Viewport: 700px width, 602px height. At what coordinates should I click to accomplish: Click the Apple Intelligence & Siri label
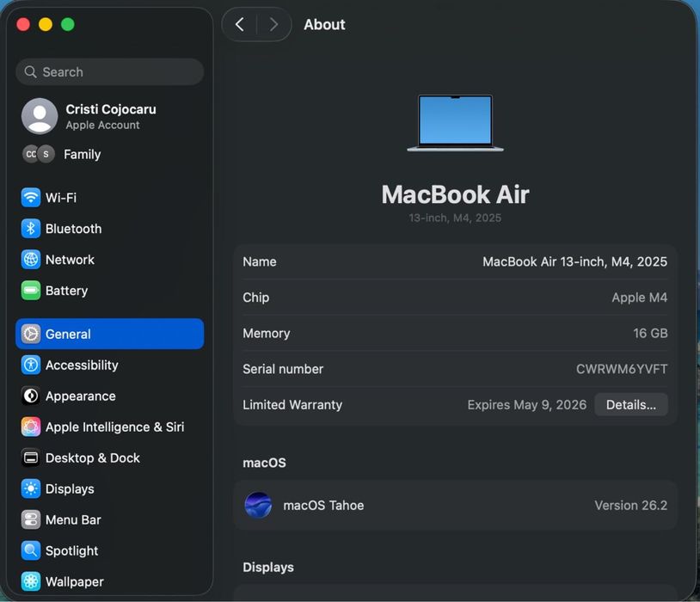click(114, 427)
